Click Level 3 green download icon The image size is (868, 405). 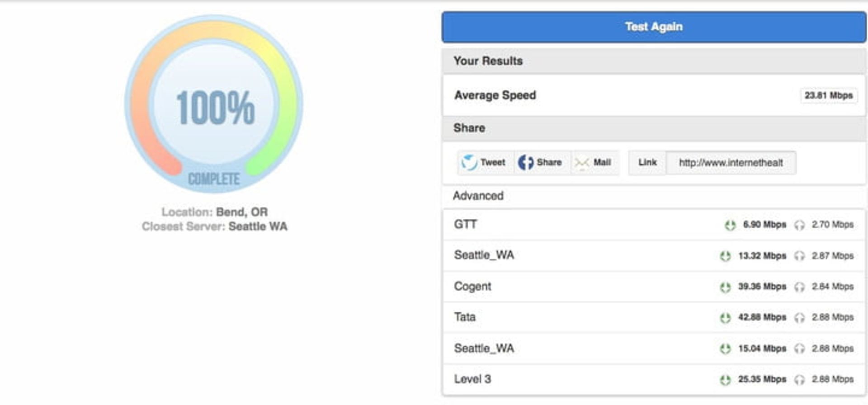[x=725, y=380]
